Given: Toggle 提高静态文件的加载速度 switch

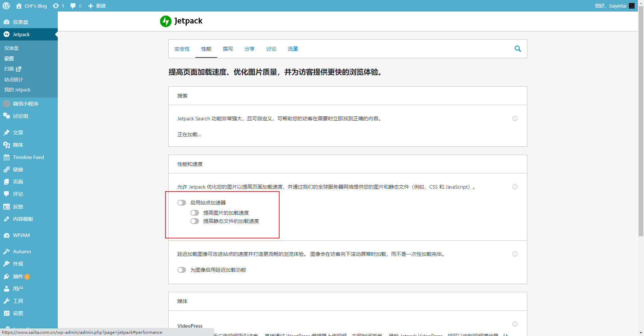Looking at the screenshot, I should point(195,221).
